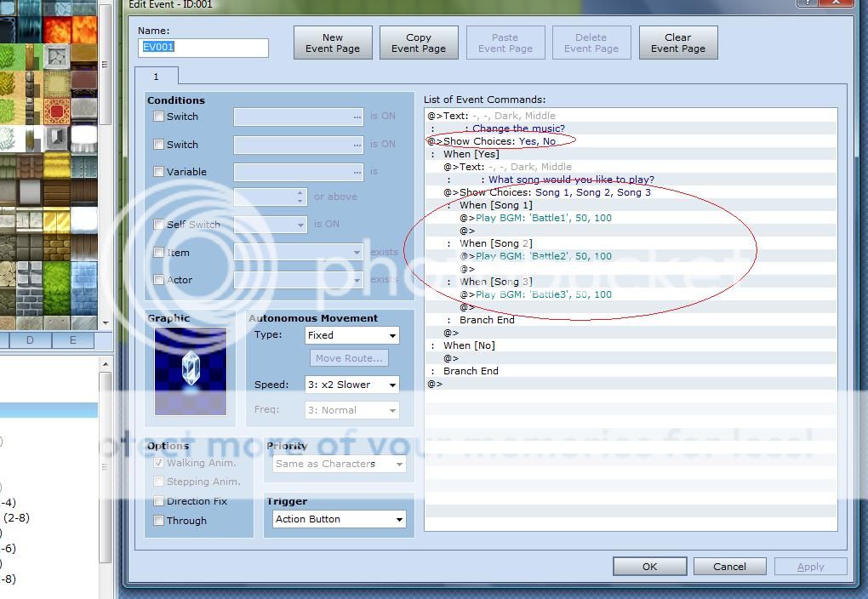Toggle the Self Switch condition checkbox
This screenshot has width=868, height=599.
158,225
